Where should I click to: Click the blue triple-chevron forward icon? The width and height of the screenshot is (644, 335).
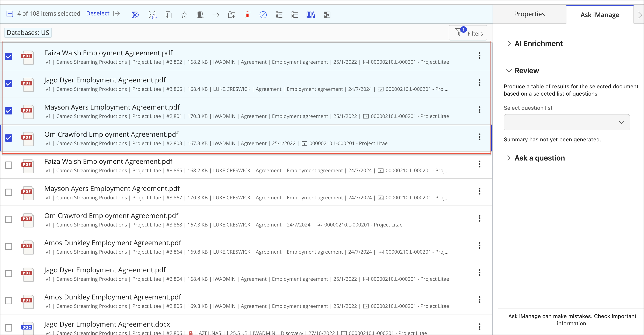[135, 15]
